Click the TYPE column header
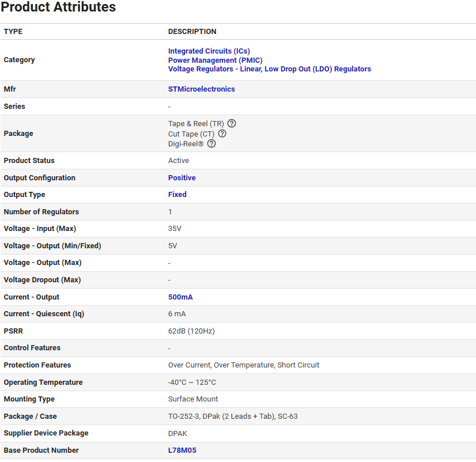The width and height of the screenshot is (476, 462). coord(13,32)
